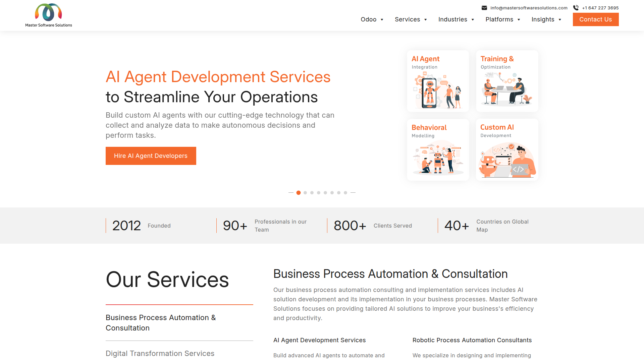The width and height of the screenshot is (644, 362).
Task: Open the Odoo menu
Action: pyautogui.click(x=369, y=19)
